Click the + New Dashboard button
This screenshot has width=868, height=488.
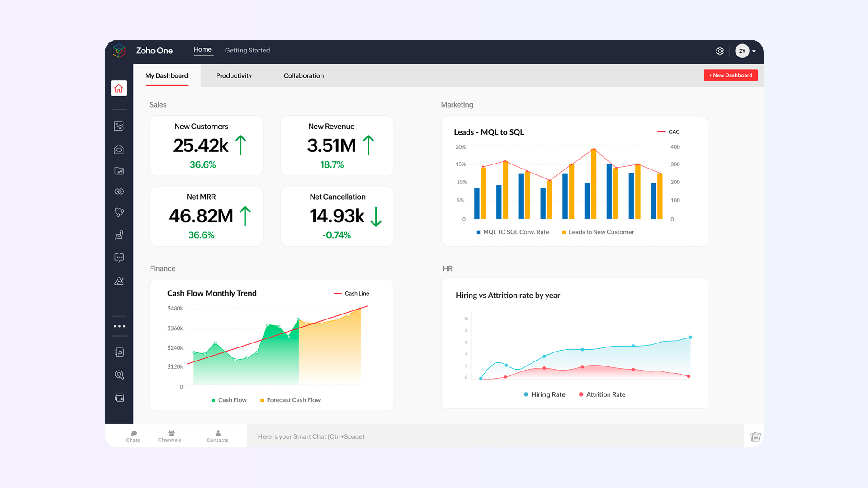pos(731,75)
